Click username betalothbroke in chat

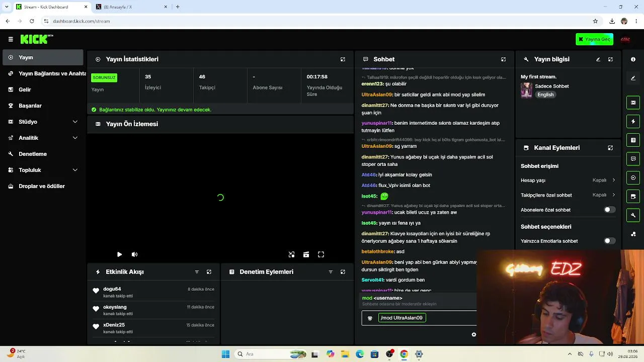coord(377,251)
